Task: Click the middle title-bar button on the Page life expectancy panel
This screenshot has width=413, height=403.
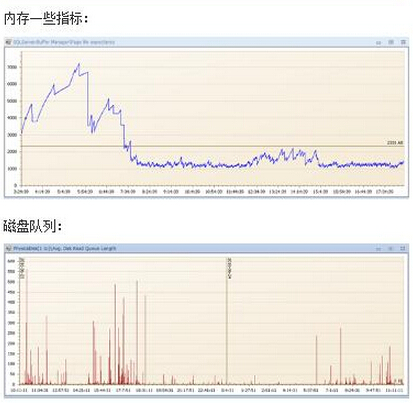Action: click(x=391, y=42)
